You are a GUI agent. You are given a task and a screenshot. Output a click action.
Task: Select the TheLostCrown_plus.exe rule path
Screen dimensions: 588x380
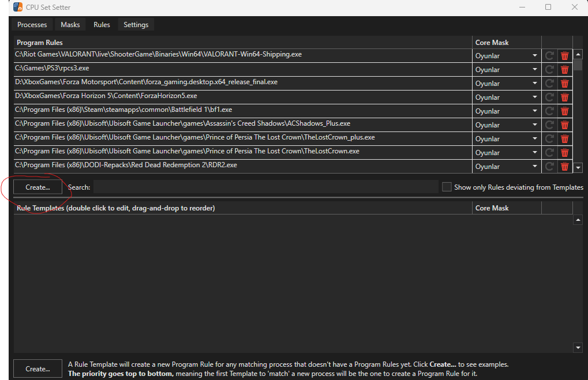click(194, 138)
